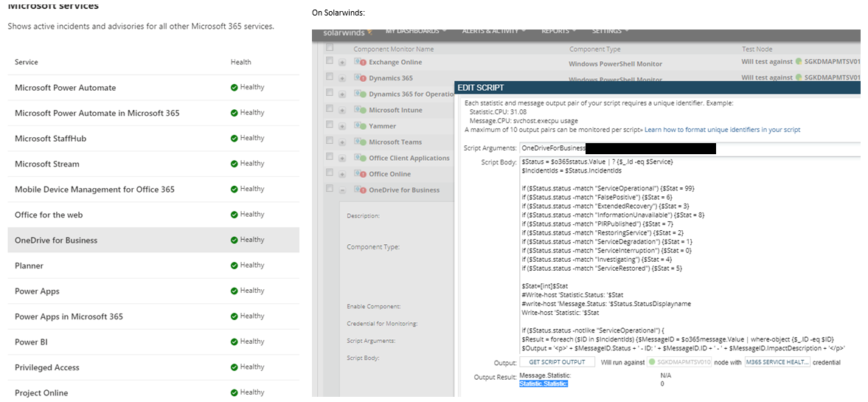
Task: Click Healthy checkmark icon for Microsoft StaffHub
Action: (235, 139)
